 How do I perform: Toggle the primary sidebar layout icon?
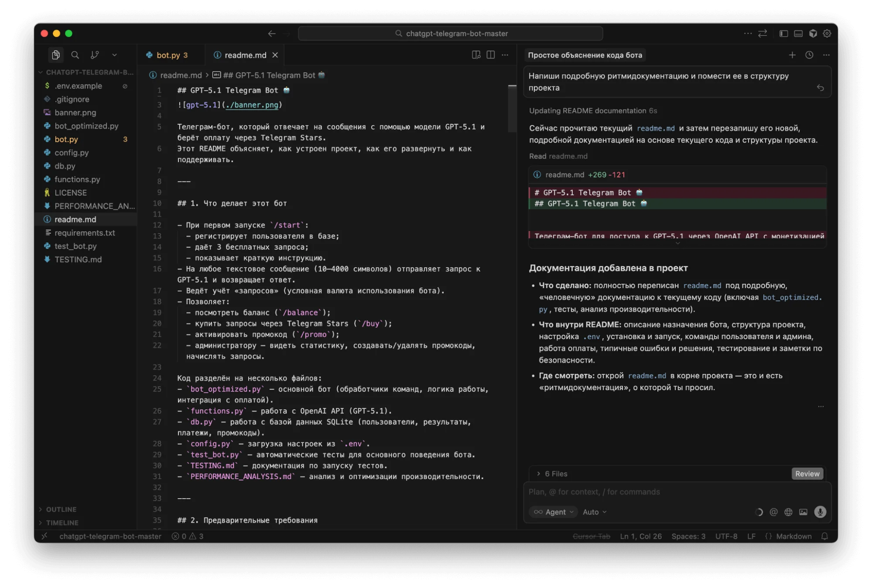click(x=783, y=34)
